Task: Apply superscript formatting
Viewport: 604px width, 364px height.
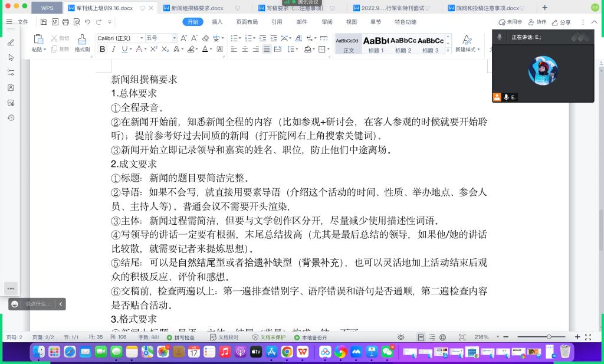Action: 154,50
